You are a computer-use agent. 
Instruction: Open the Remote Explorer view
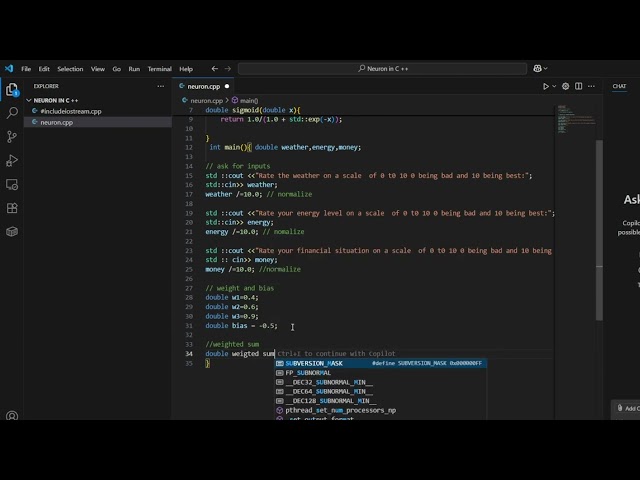[x=12, y=185]
